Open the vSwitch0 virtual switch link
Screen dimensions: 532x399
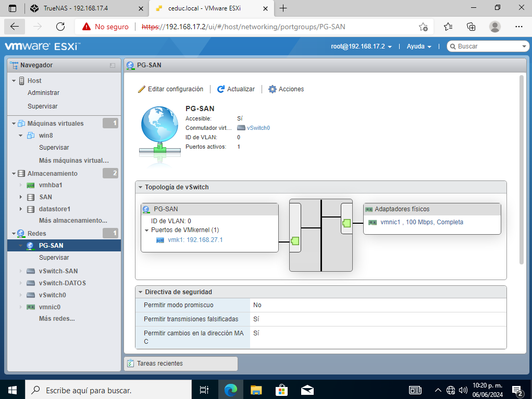258,128
